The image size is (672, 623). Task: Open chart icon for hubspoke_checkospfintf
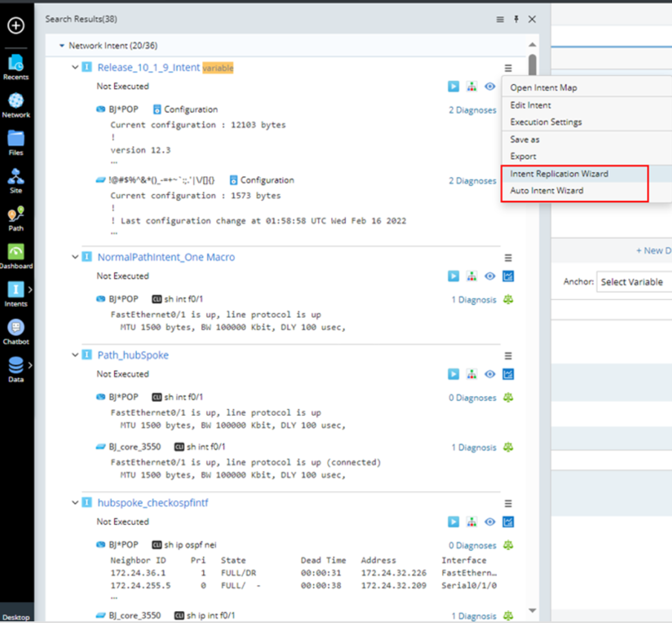(508, 522)
